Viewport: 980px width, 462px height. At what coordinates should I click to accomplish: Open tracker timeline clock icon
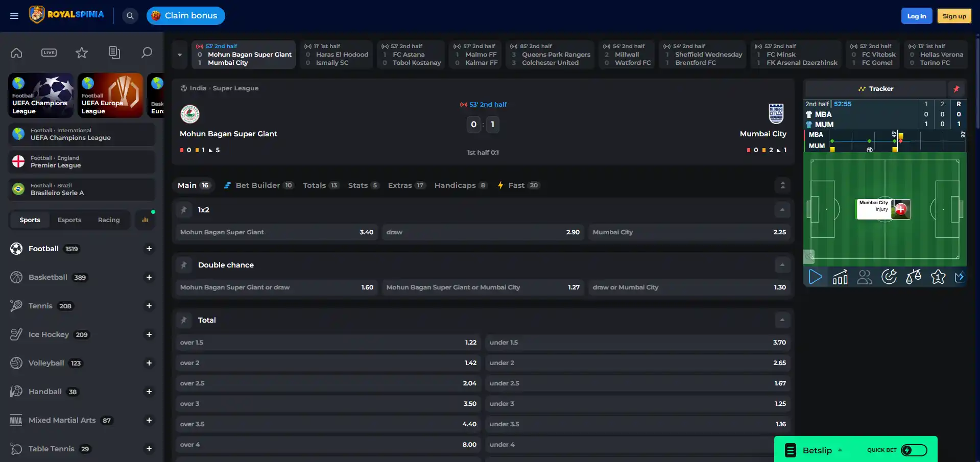pyautogui.click(x=889, y=277)
